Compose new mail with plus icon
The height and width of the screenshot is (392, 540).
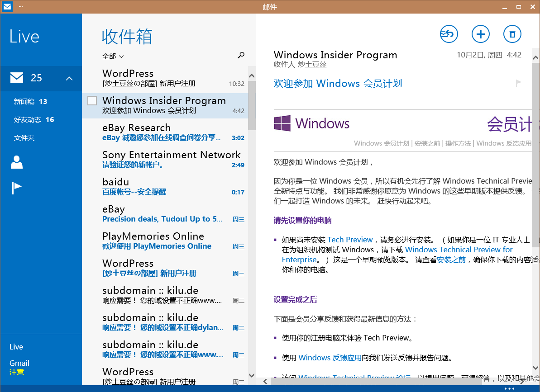[480, 34]
